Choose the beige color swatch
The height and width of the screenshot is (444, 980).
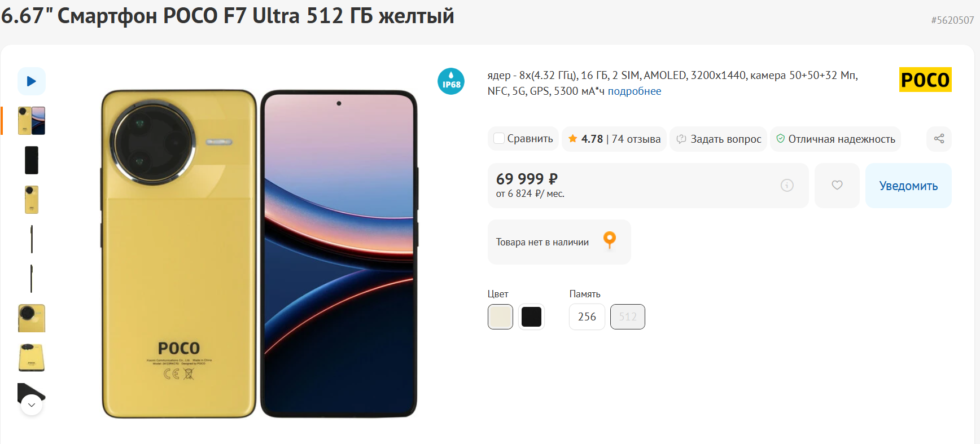pos(500,316)
